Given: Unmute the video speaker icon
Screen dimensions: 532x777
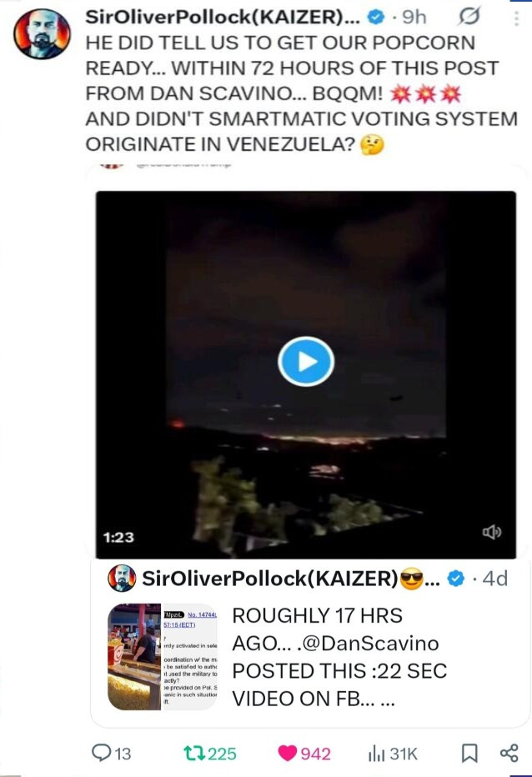Looking at the screenshot, I should (x=492, y=532).
